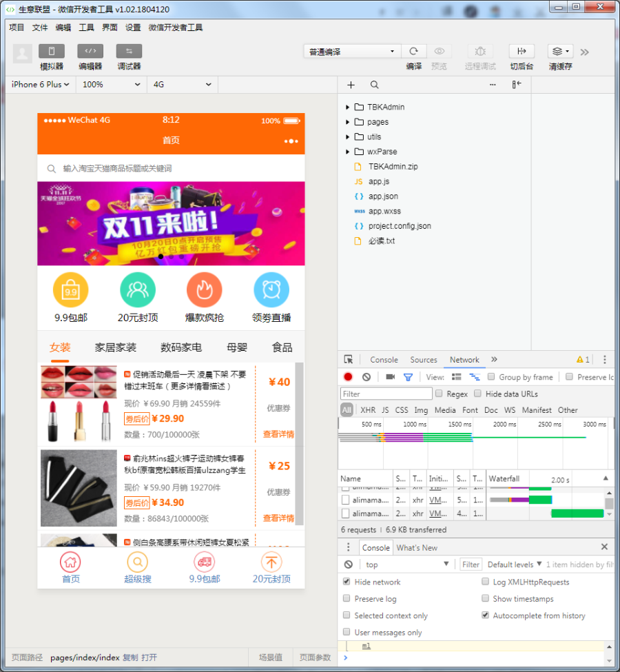Click the console clear circle-slash icon
The image size is (620, 672).
coord(349,565)
